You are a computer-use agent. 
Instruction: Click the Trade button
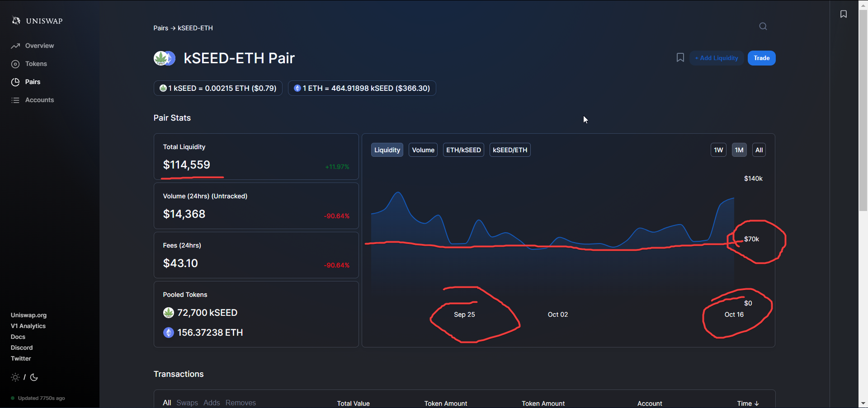(x=761, y=58)
